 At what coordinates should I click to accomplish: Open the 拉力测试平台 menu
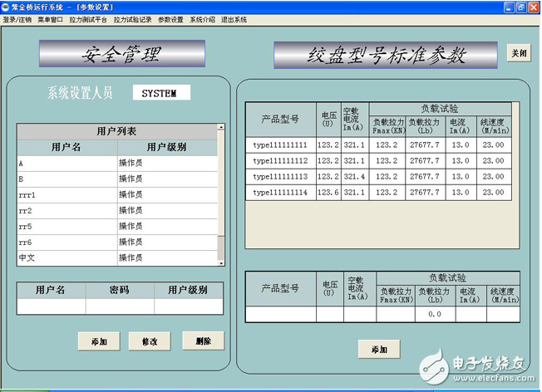(x=87, y=19)
